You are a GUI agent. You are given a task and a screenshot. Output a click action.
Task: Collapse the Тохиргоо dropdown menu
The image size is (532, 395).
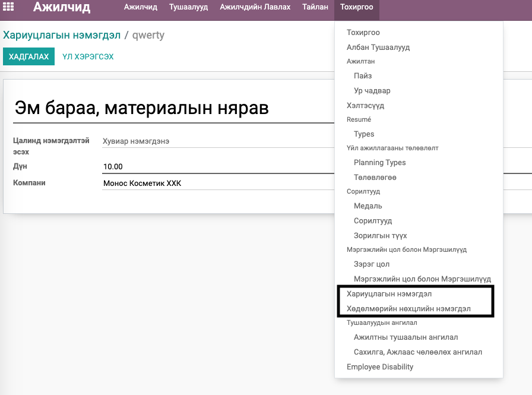(x=357, y=7)
